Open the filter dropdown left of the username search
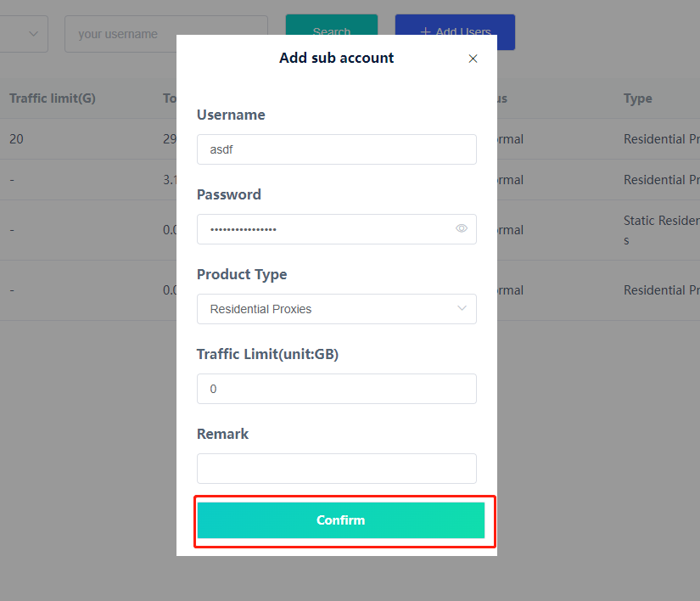This screenshot has width=700, height=601. pyautogui.click(x=24, y=34)
